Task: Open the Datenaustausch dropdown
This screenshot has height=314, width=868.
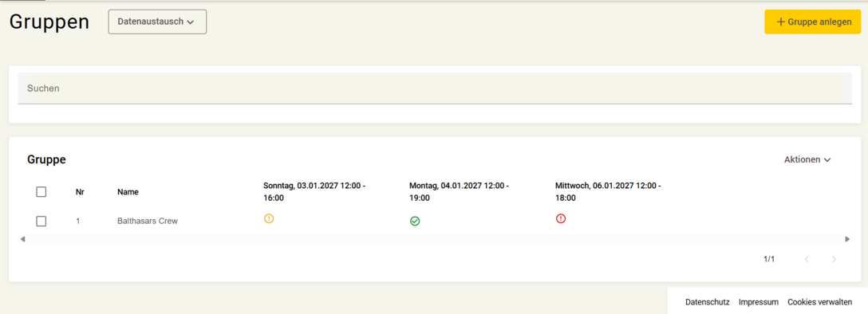Action: point(157,22)
